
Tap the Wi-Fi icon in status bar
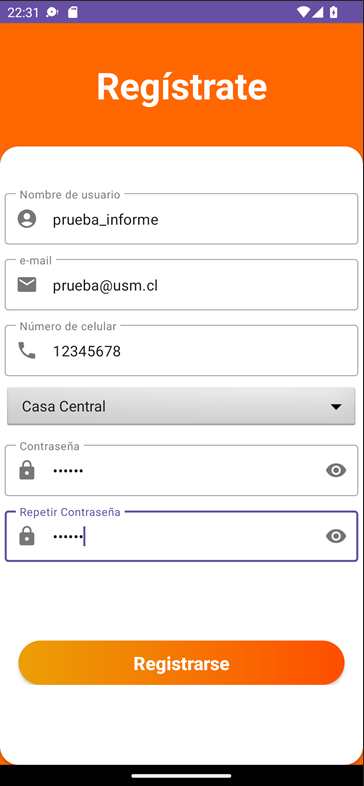coord(303,12)
